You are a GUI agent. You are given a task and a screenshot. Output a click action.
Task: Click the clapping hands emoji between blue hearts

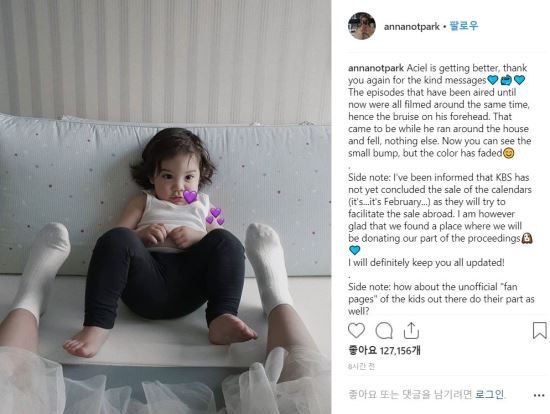tap(506, 80)
